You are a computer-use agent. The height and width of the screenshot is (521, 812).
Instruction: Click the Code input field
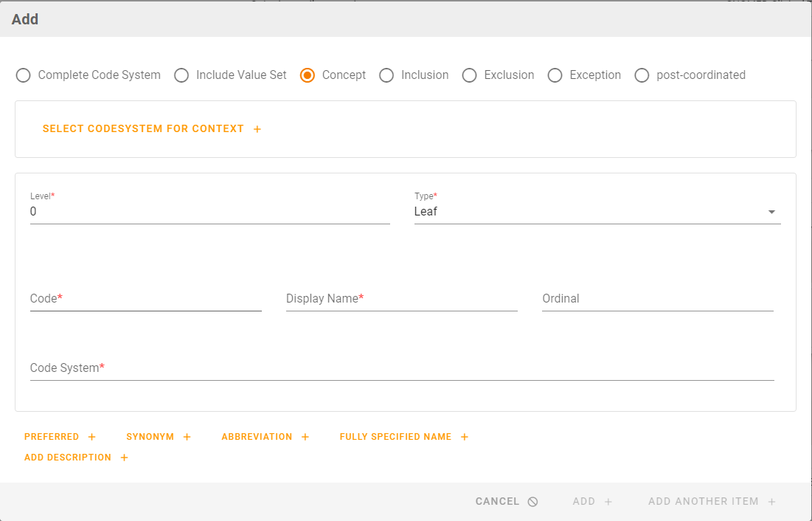point(145,299)
